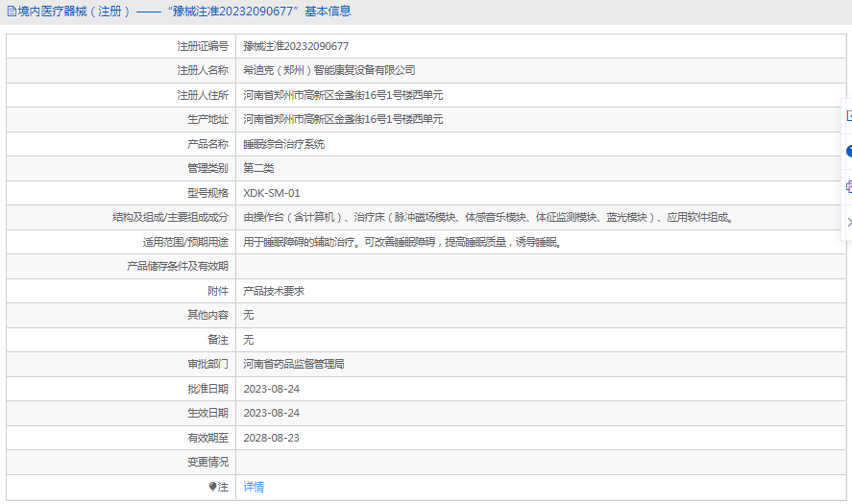Select expiry date 2028-08-23
This screenshot has width=852, height=504.
point(272,438)
